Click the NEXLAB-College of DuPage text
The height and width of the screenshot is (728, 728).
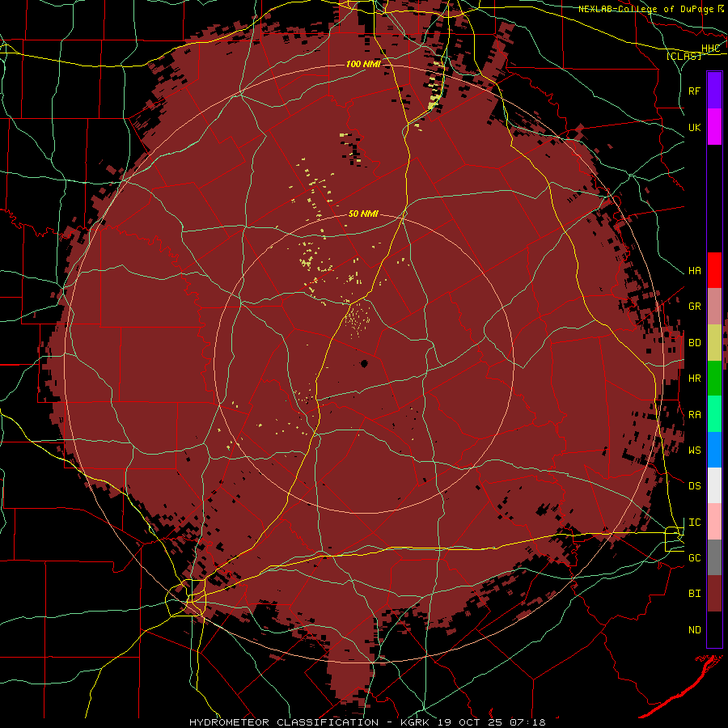pyautogui.click(x=645, y=9)
